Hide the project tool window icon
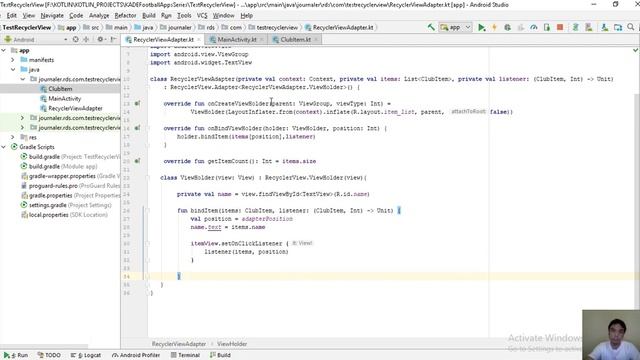 coord(113,40)
